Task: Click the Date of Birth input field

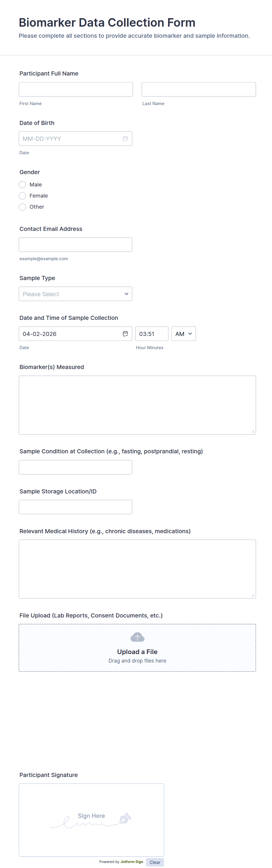Action: pos(71,138)
